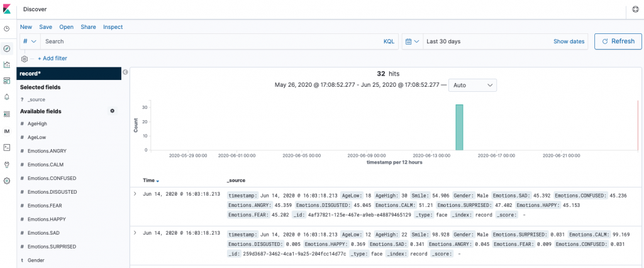This screenshot has width=644, height=268.
Task: Click Inspect in the top menu
Action: (x=113, y=26)
